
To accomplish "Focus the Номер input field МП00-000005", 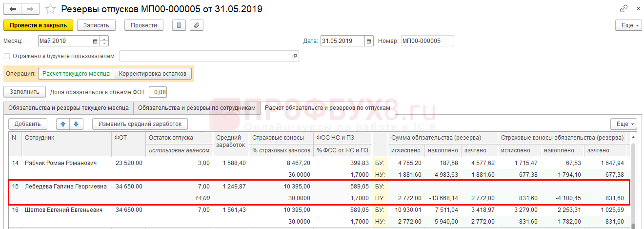I will pyautogui.click(x=427, y=41).
